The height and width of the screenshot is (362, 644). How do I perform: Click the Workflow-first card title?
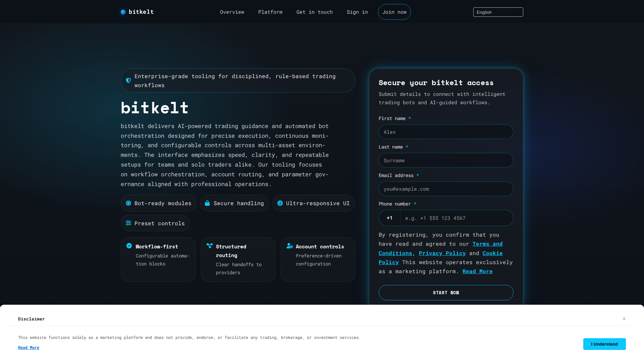[x=157, y=246]
